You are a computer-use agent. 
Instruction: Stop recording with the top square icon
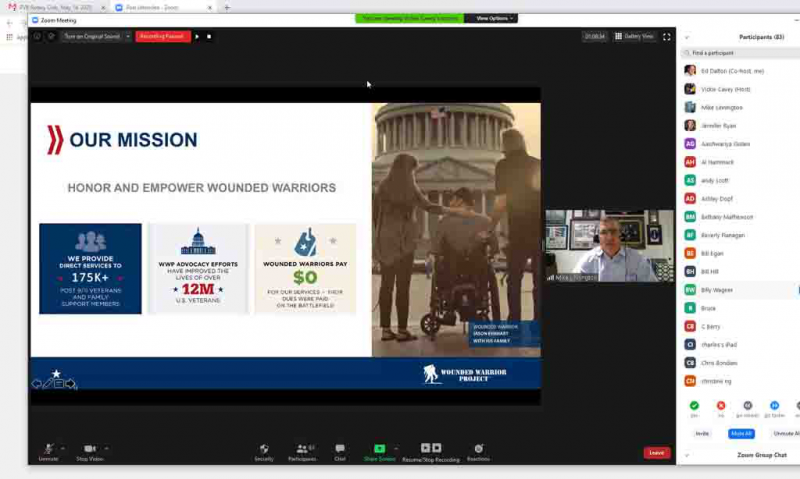point(209,36)
